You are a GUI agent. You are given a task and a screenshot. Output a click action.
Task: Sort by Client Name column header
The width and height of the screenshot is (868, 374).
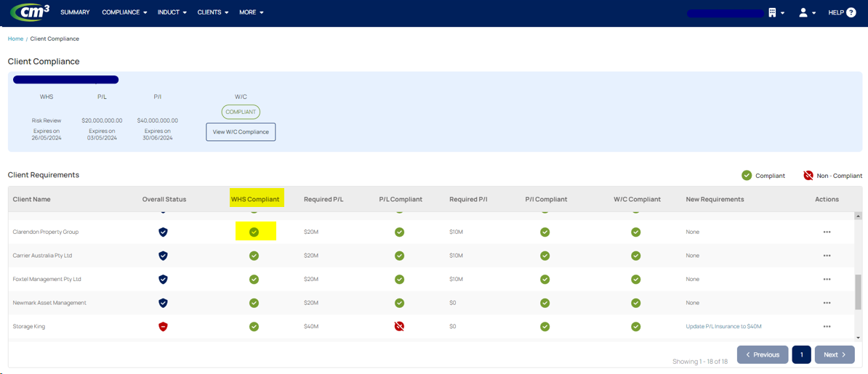pos(31,199)
